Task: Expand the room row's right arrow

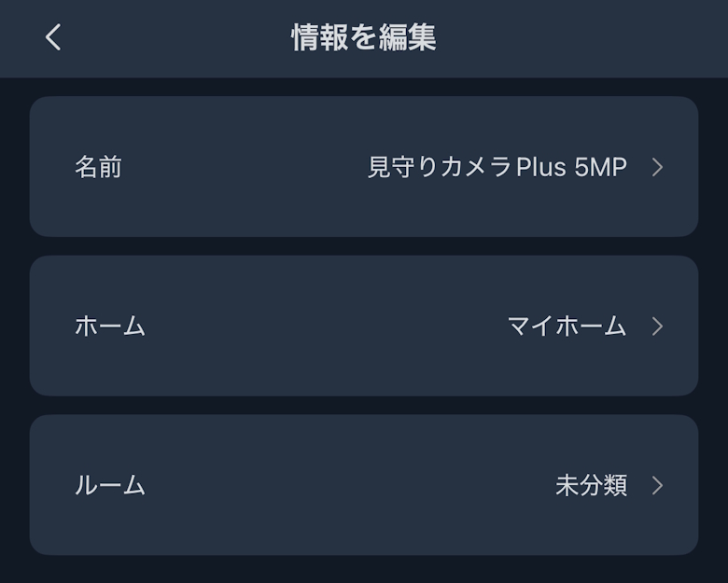Action: click(657, 485)
